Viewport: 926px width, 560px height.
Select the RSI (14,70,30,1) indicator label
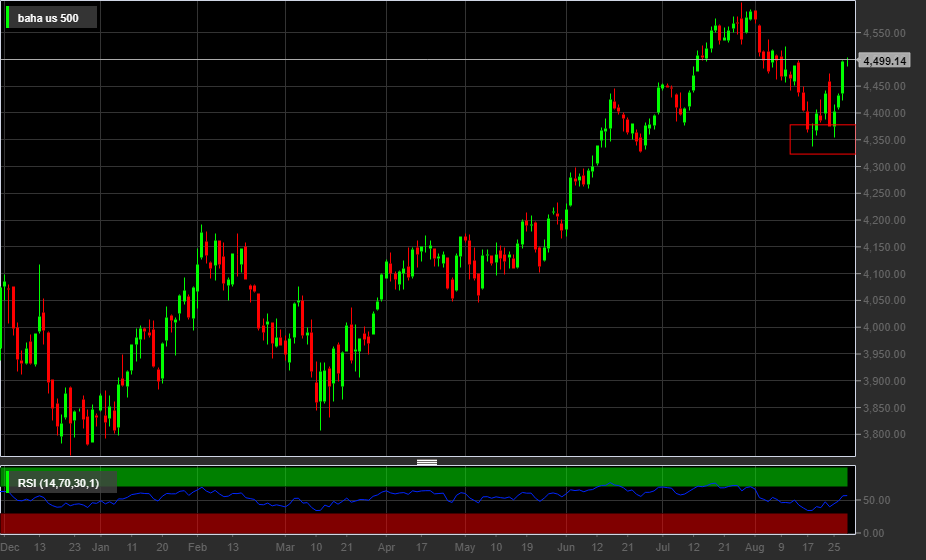(58, 483)
